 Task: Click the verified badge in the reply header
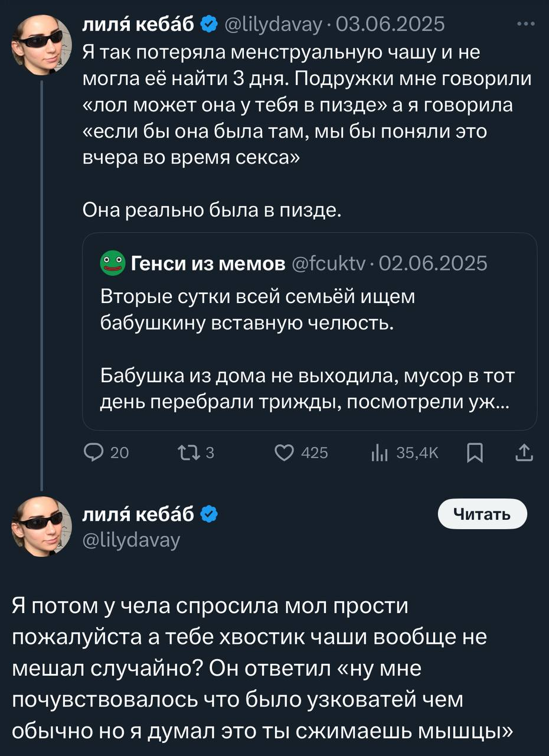tap(209, 515)
